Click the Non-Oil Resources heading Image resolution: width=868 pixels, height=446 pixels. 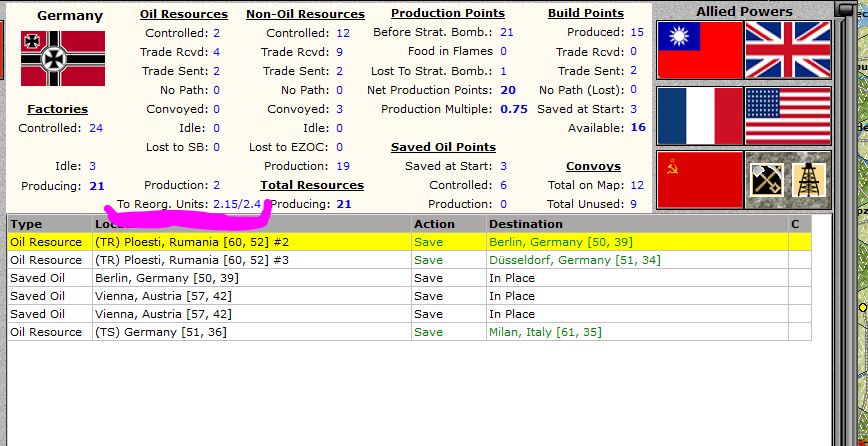306,14
